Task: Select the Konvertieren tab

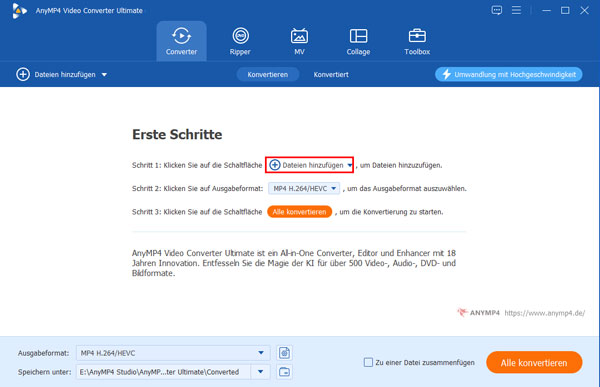Action: (267, 75)
